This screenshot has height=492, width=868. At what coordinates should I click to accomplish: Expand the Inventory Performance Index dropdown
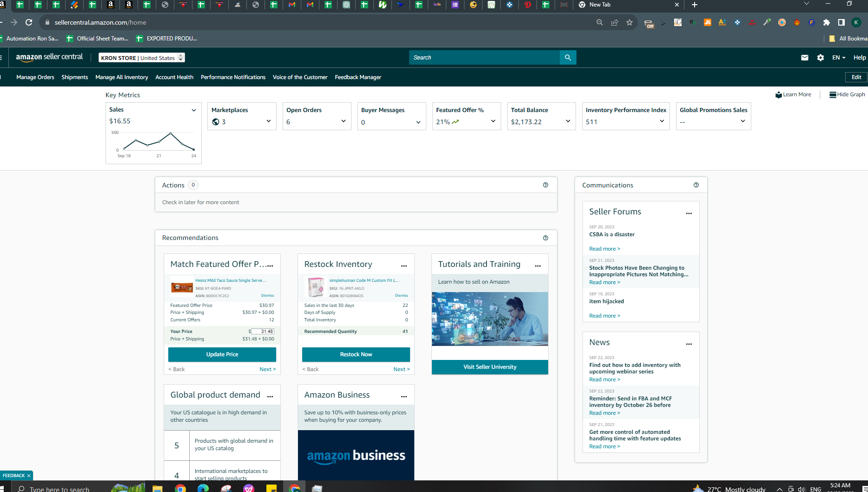[662, 121]
